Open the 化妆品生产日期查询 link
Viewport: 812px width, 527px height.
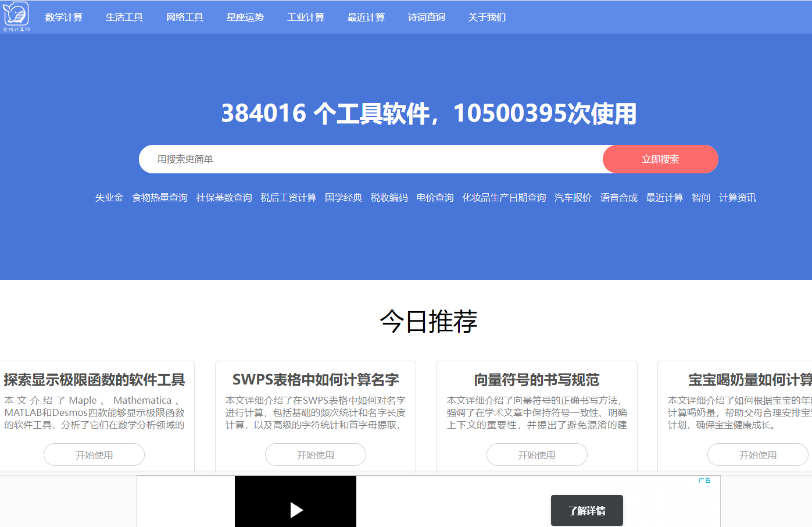pos(504,198)
